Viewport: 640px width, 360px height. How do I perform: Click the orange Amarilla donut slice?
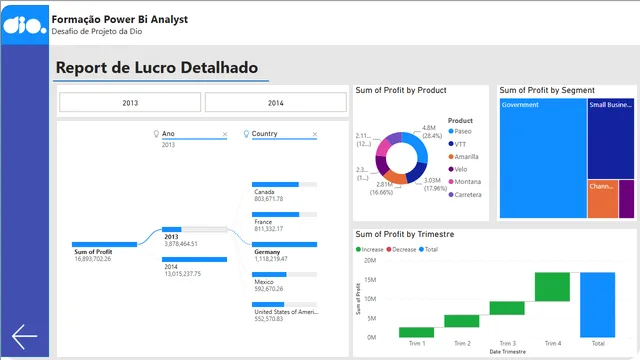pos(395,178)
